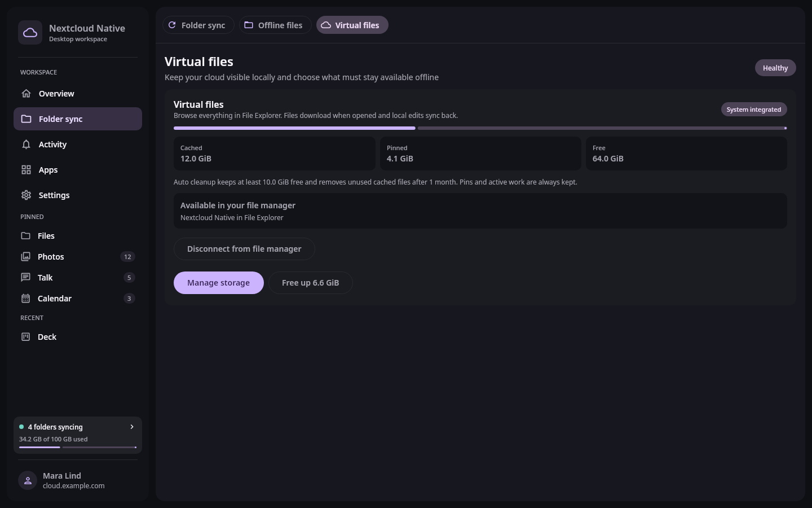812x508 pixels.
Task: Open recent Deck item
Action: click(78, 336)
